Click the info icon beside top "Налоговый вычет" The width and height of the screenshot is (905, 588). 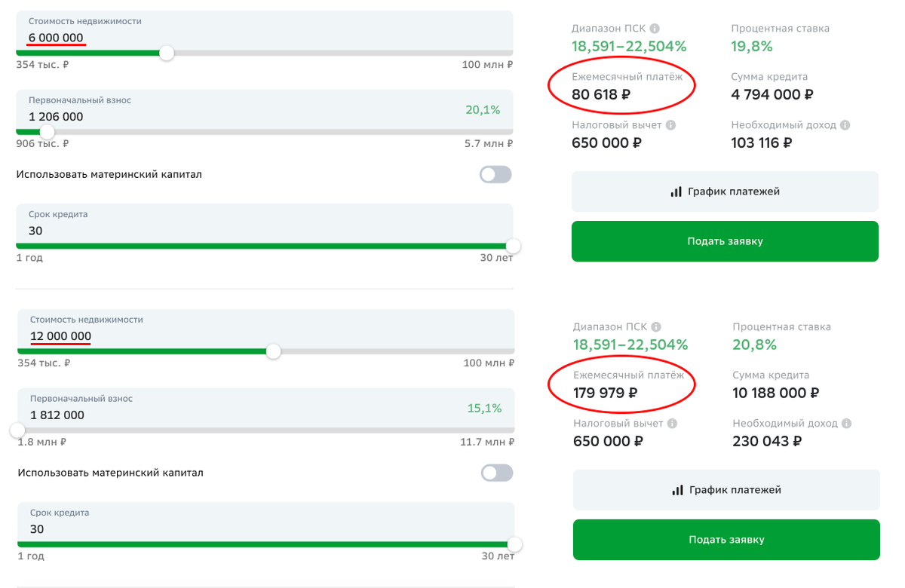(x=670, y=124)
